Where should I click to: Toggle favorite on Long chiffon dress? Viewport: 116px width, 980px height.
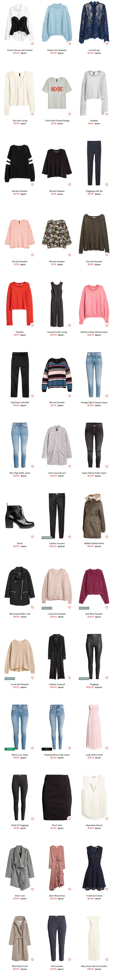click(x=106, y=748)
